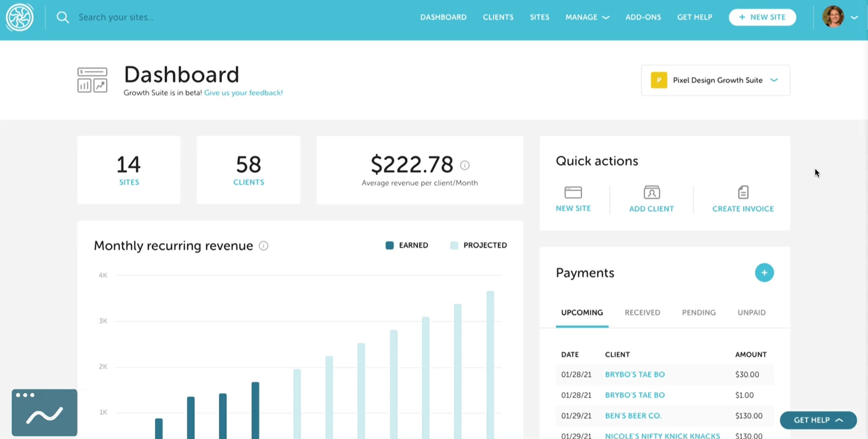The width and height of the screenshot is (868, 439).
Task: Open the 58 CLIENTS card
Action: (x=249, y=170)
